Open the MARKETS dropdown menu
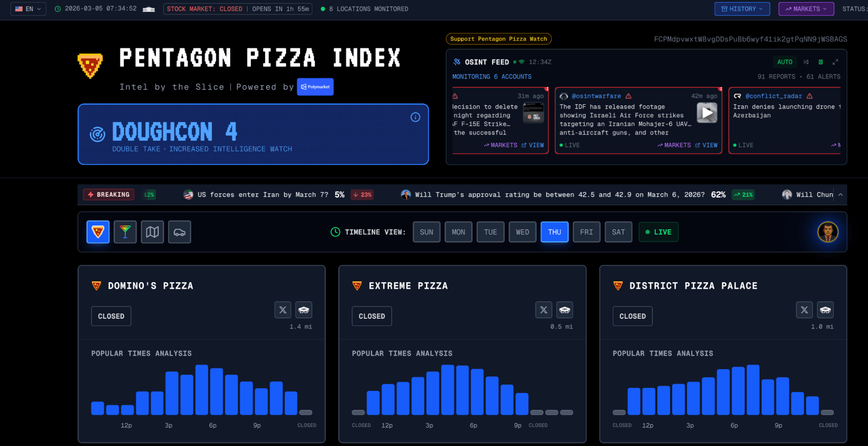The width and height of the screenshot is (868, 446). [806, 9]
